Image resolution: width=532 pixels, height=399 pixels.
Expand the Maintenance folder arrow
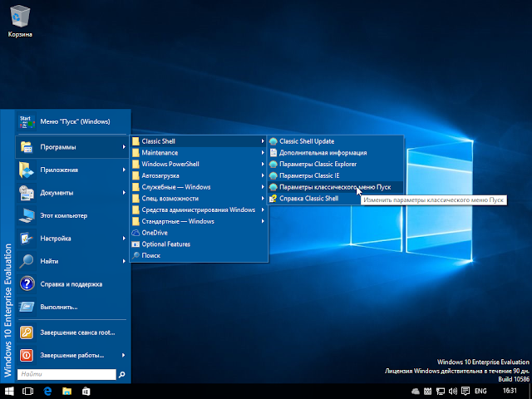[x=263, y=153]
